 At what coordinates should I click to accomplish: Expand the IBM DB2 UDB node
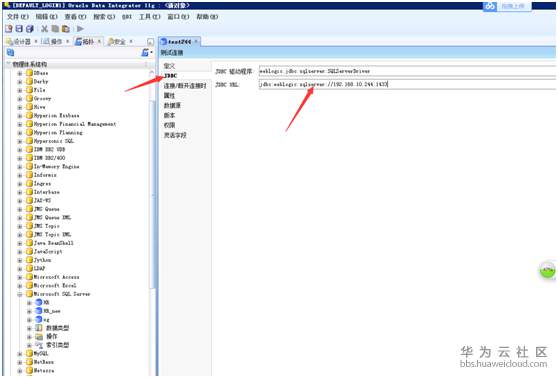[x=20, y=149]
